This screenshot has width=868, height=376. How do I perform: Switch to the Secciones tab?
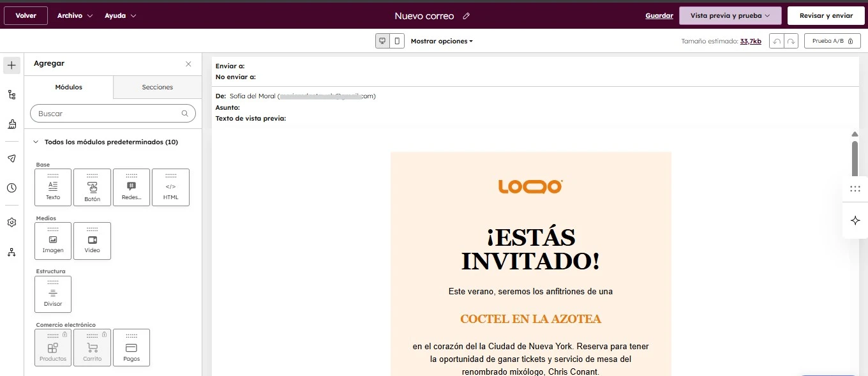[157, 87]
